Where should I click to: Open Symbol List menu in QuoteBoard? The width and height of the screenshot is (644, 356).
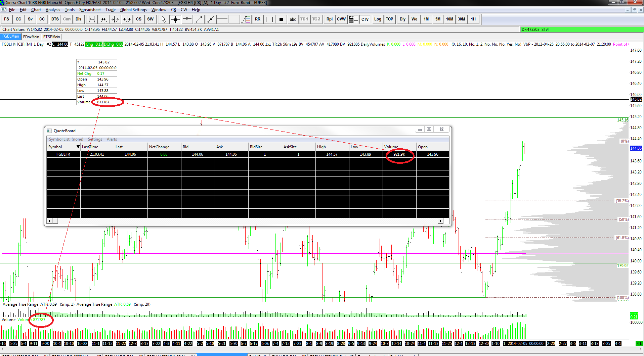pos(66,139)
